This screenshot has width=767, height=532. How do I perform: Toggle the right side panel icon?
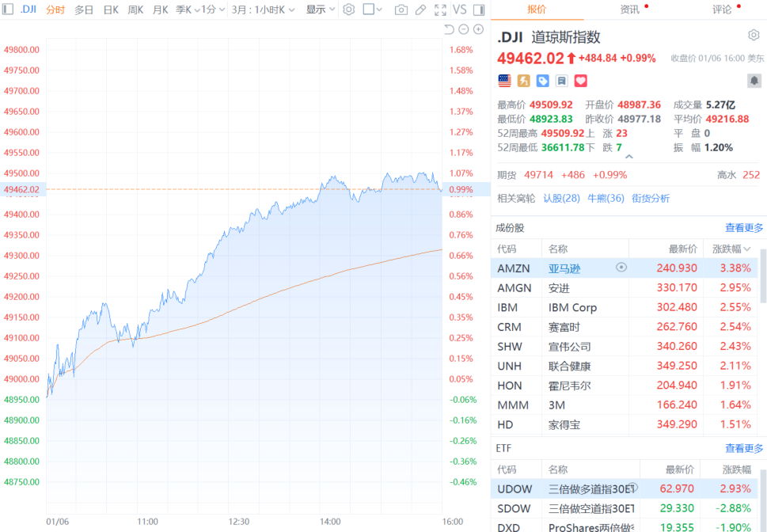[x=478, y=9]
